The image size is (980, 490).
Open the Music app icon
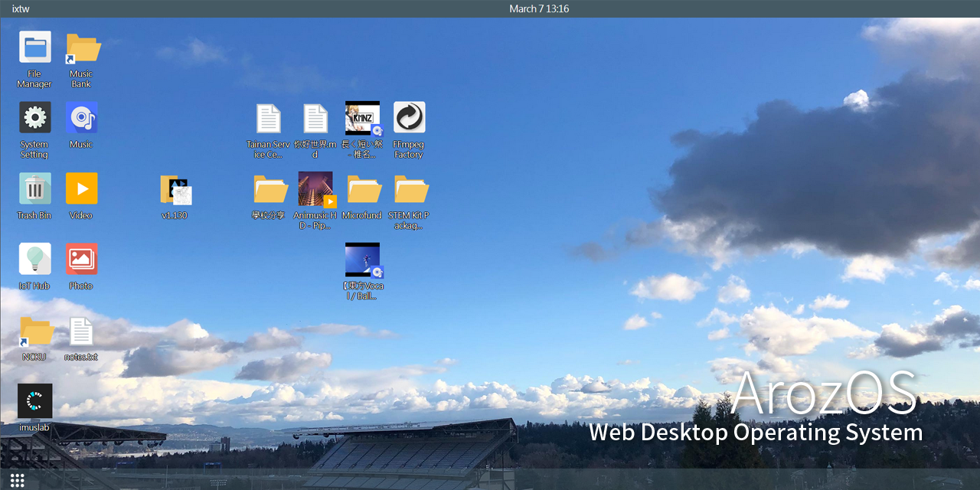click(81, 118)
